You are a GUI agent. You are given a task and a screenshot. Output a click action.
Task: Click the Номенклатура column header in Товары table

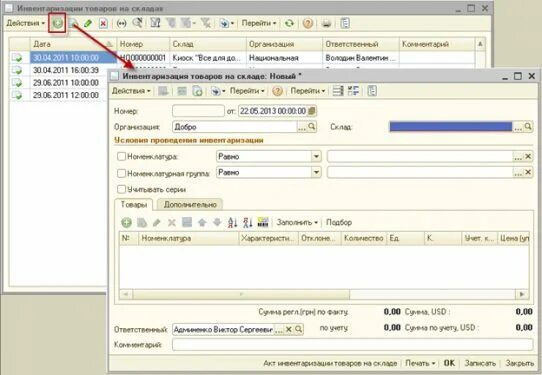(189, 238)
